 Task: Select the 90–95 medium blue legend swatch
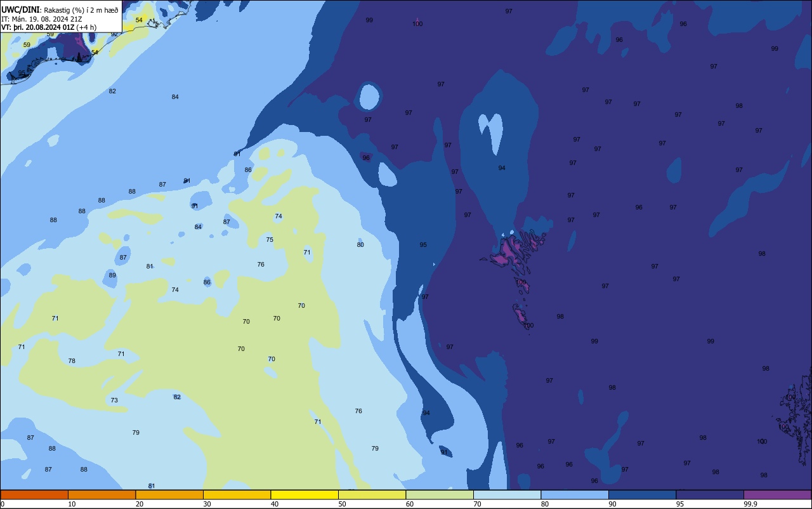click(x=642, y=494)
